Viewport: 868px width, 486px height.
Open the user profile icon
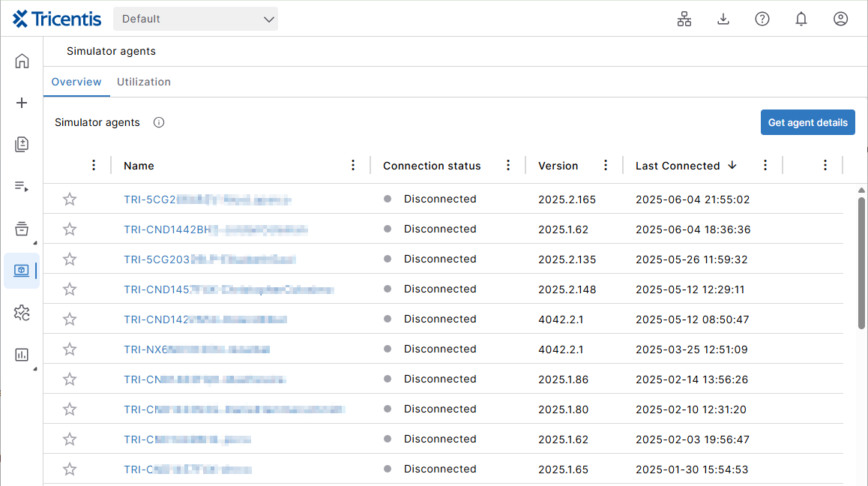[x=840, y=19]
